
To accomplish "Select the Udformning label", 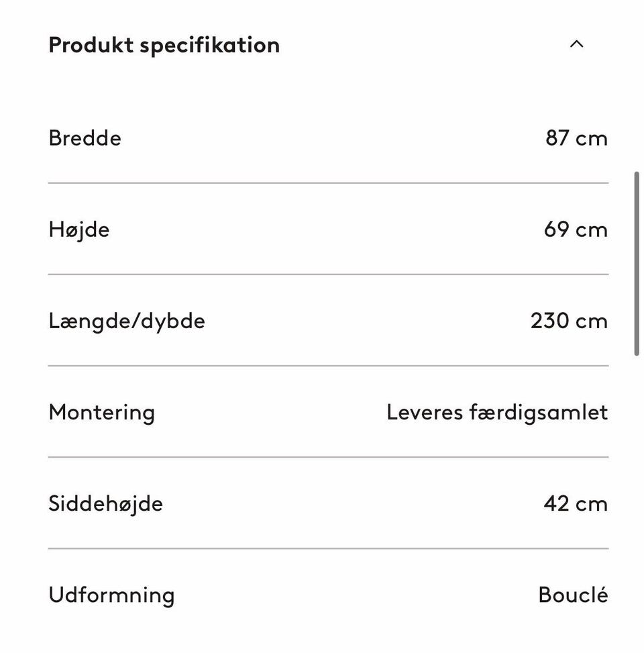I will tap(111, 595).
